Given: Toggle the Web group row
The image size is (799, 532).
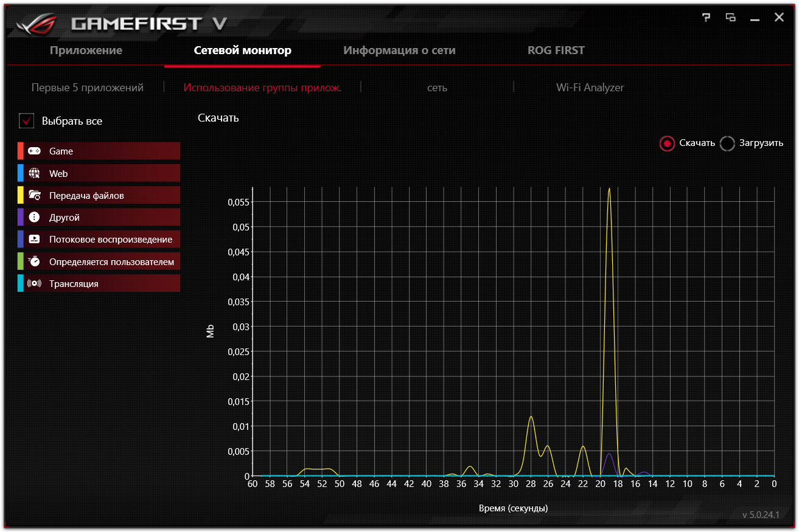Looking at the screenshot, I should coord(99,173).
